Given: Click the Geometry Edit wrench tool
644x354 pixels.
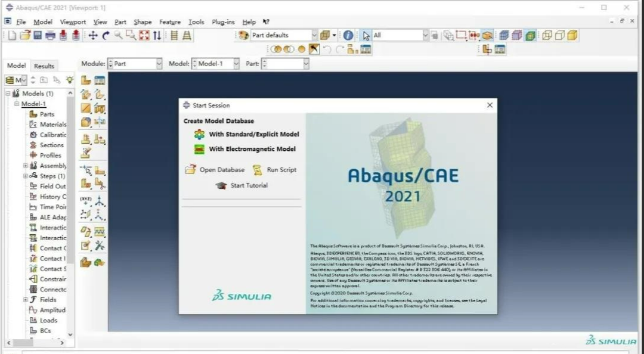Looking at the screenshot, I should pos(100,246).
